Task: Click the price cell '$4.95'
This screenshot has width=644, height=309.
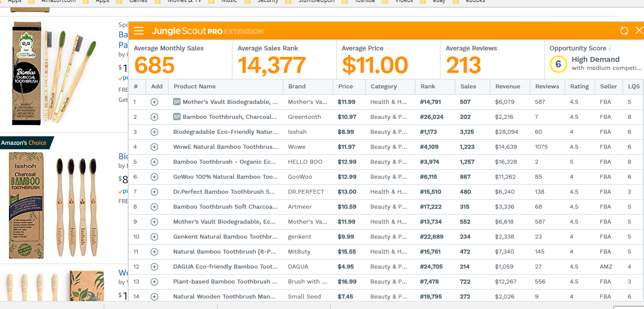Action: 346,267
